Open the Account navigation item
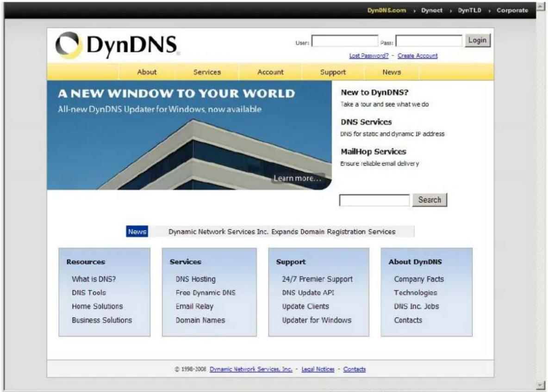This screenshot has width=548, height=392. [x=270, y=72]
